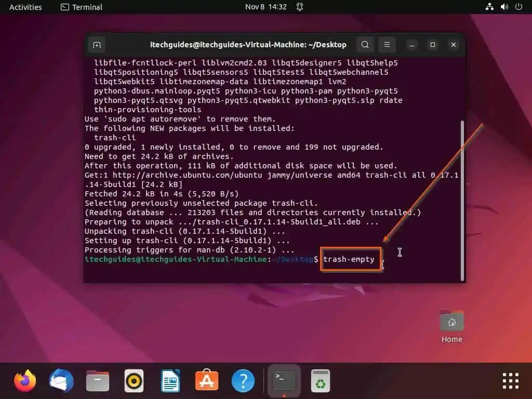Show the applications grid
The image size is (532, 399).
[510, 381]
